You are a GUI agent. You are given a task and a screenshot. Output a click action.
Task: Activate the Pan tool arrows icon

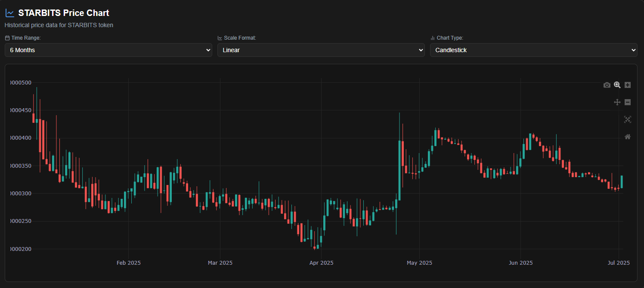617,102
